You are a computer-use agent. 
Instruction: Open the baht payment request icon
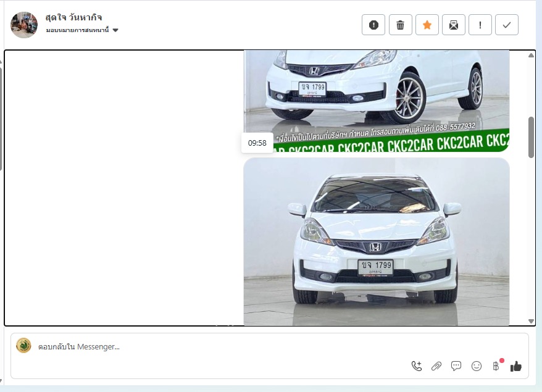[496, 366]
